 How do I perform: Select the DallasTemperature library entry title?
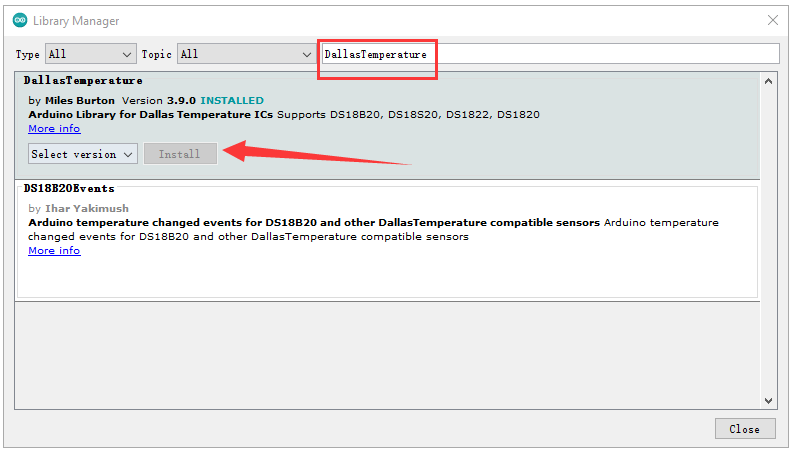click(83, 80)
